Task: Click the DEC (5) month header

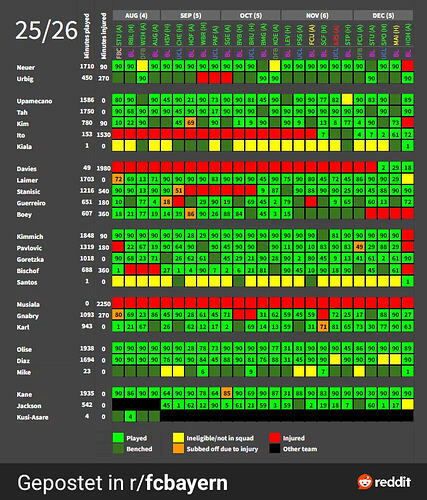Action: pos(383,15)
